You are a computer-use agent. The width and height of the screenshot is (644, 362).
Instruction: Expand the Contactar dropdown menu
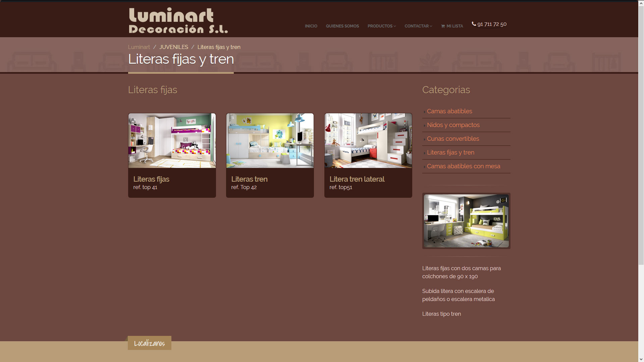point(418,26)
